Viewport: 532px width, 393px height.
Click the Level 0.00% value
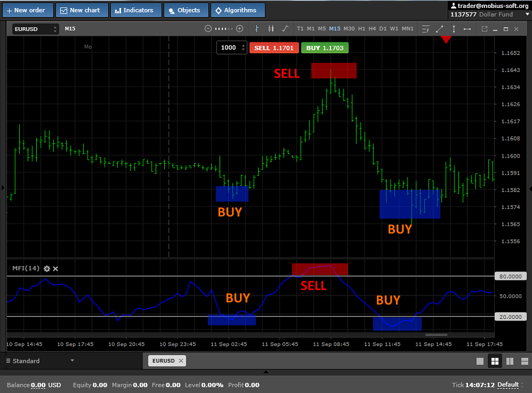[212, 385]
